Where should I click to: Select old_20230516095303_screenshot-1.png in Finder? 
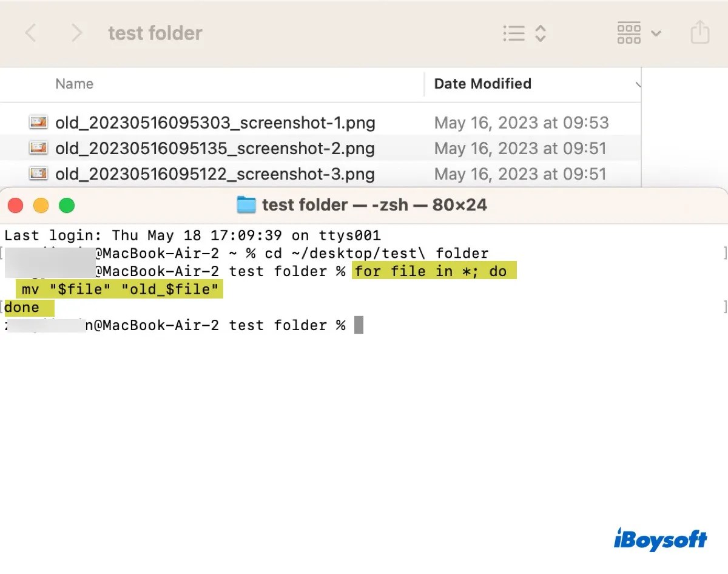[x=215, y=122]
